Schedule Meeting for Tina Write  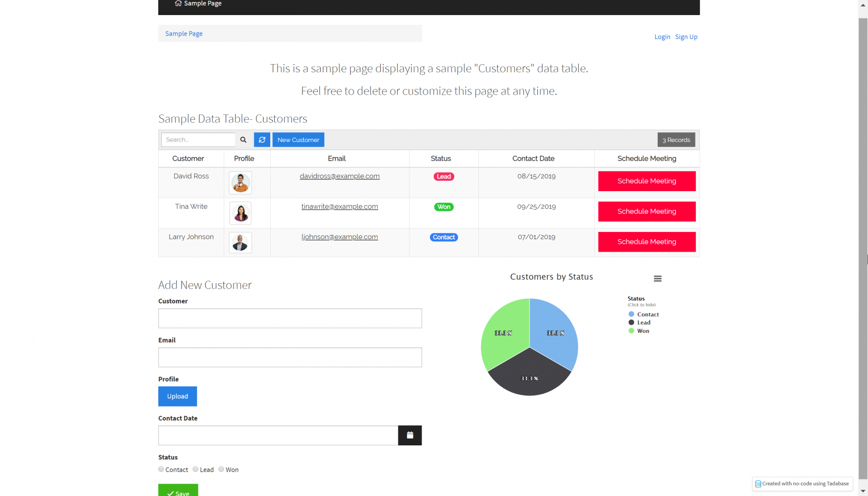[647, 211]
